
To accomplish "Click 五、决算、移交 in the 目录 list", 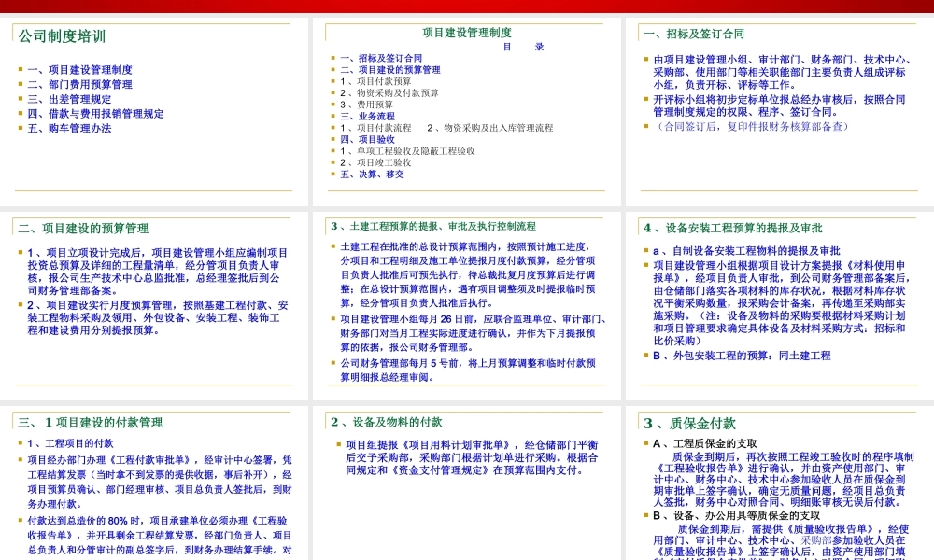I will [372, 175].
